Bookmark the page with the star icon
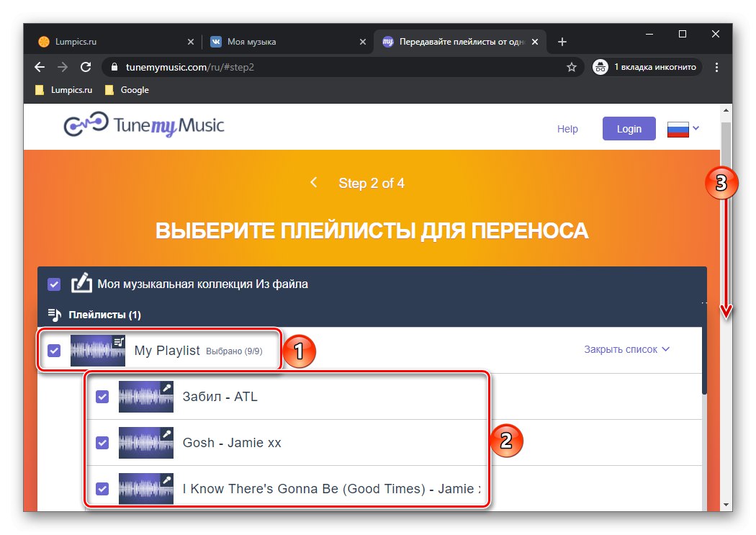This screenshot has height=535, width=756. click(x=572, y=66)
